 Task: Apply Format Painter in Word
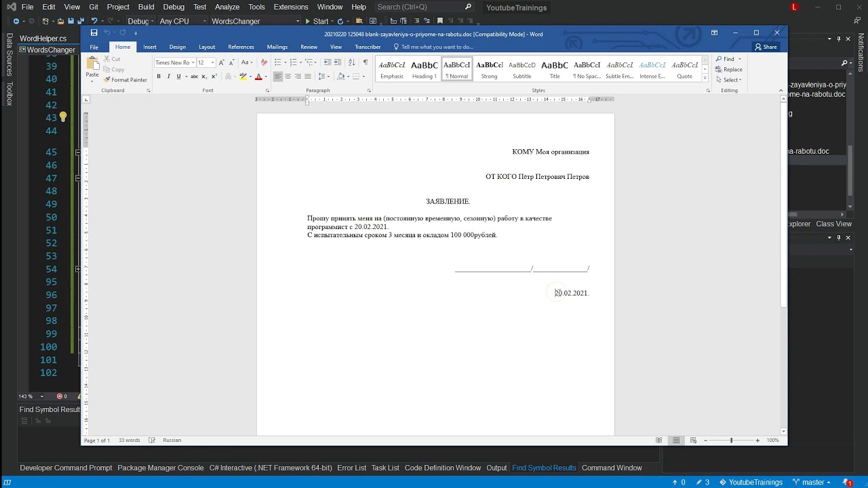[x=125, y=80]
